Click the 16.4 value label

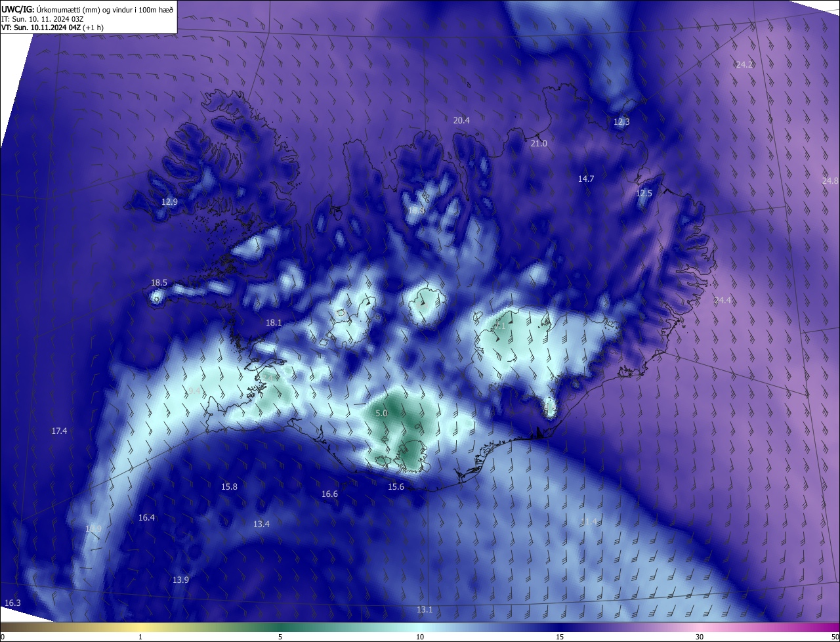(x=146, y=517)
